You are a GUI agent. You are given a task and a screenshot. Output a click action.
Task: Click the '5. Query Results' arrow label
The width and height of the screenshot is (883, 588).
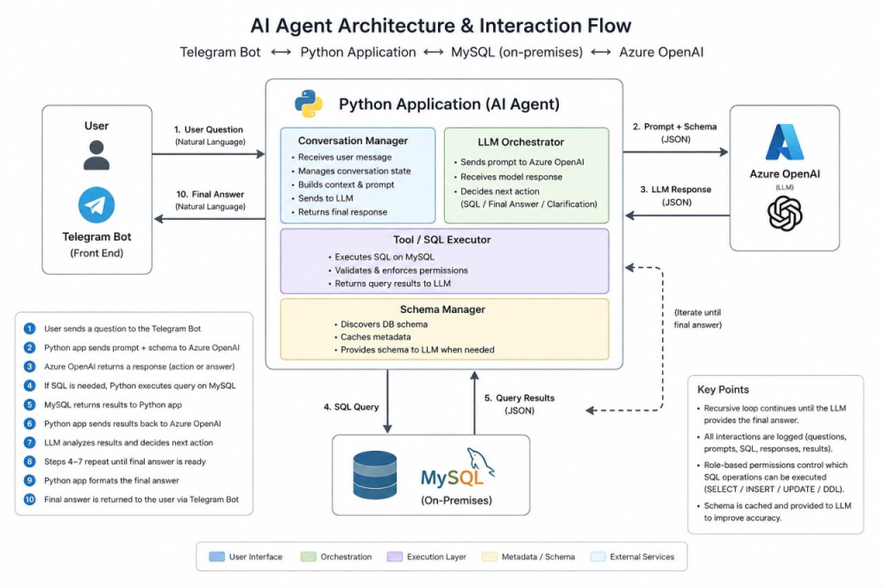coord(519,397)
